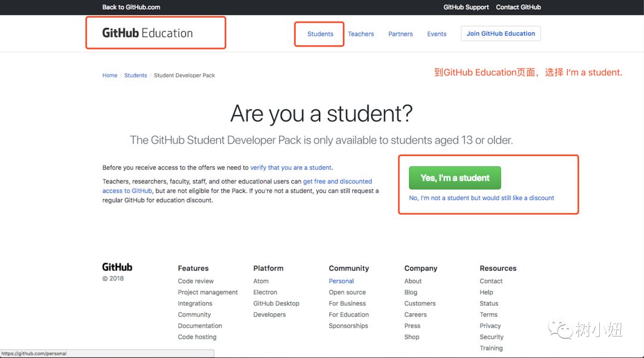Viewport: 644px width, 358px height.
Task: Open Open source footer link
Action: click(347, 292)
